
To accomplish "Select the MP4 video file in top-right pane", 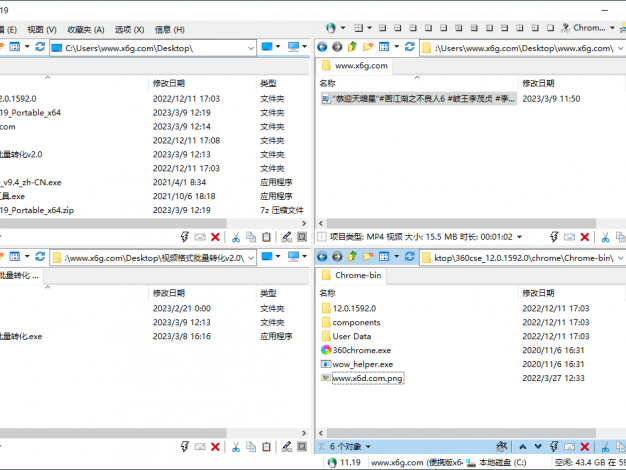I will click(x=419, y=99).
